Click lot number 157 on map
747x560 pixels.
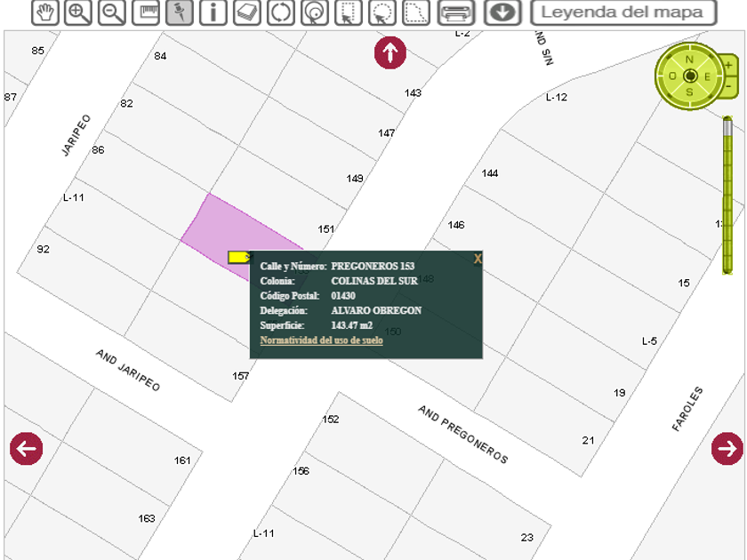click(241, 376)
